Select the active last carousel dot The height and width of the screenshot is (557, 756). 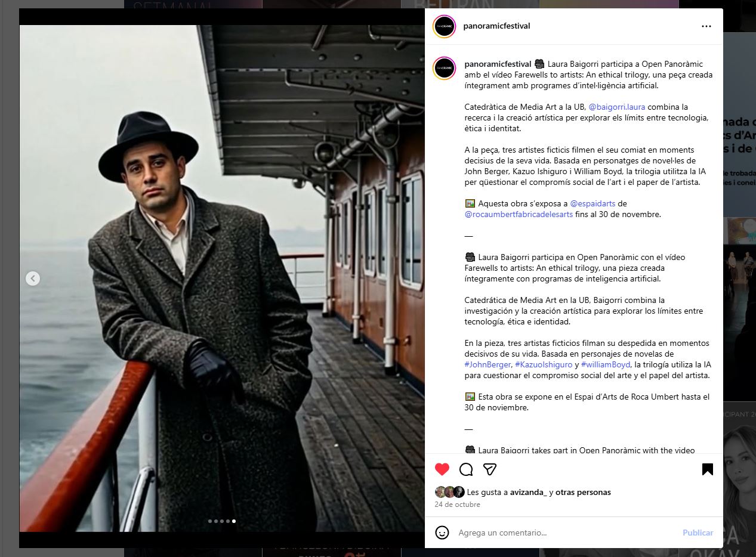pyautogui.click(x=234, y=521)
